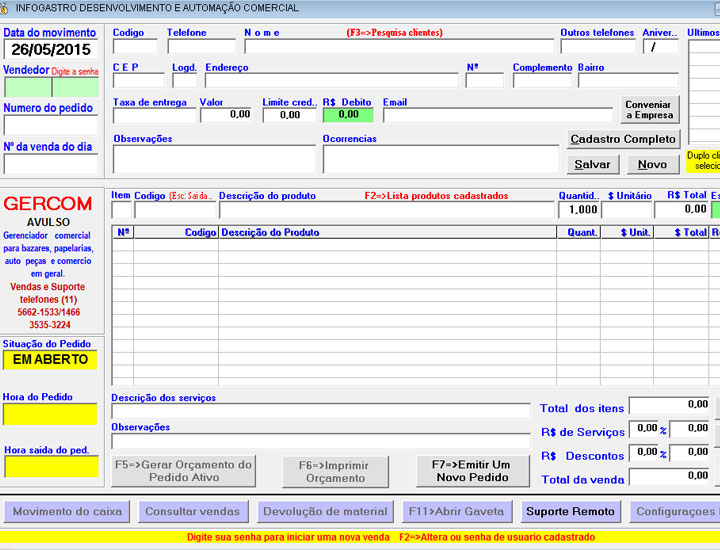The height and width of the screenshot is (550, 720).
Task: Focus the Nº da venda do dia field
Action: pyautogui.click(x=51, y=163)
